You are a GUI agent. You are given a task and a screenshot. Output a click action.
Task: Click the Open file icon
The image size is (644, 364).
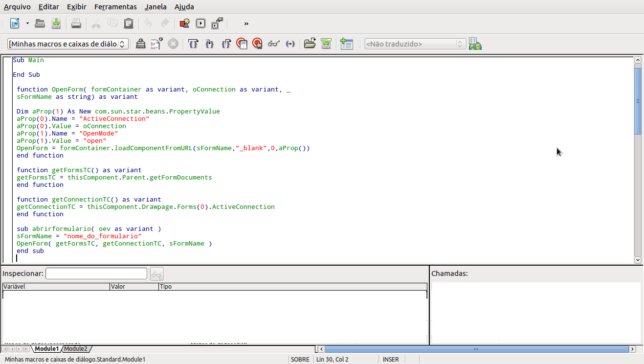point(40,23)
